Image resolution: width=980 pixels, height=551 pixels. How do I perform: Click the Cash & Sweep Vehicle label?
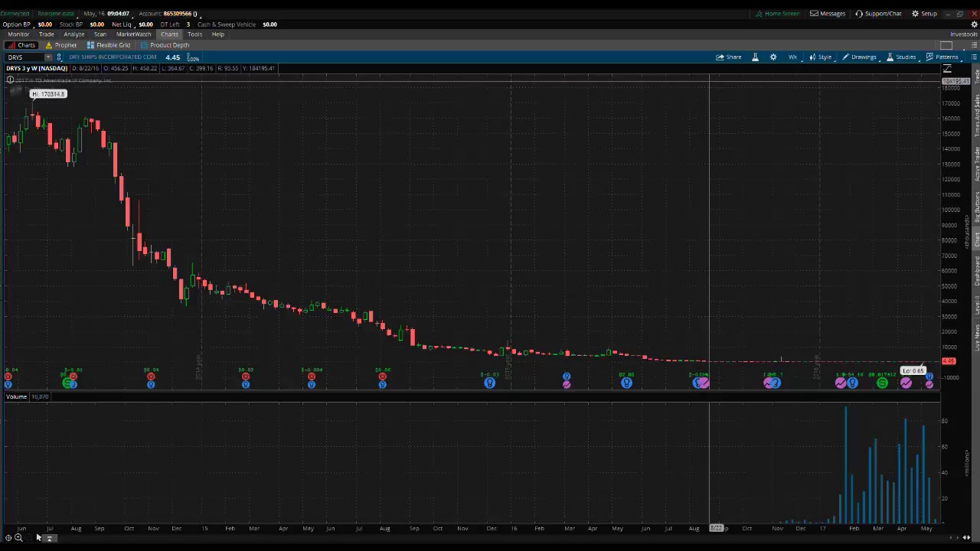tap(227, 24)
